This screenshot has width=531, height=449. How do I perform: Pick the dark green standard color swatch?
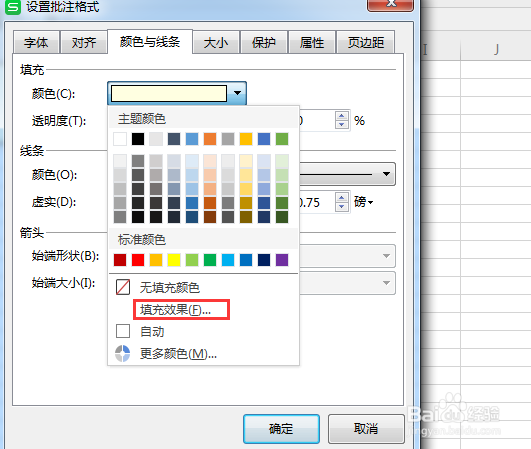click(x=210, y=260)
